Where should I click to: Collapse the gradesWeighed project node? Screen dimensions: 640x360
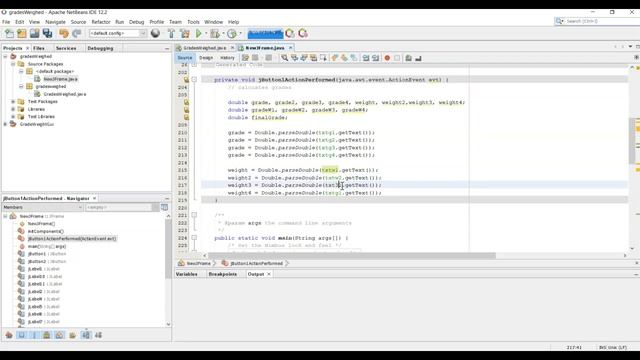[5, 56]
